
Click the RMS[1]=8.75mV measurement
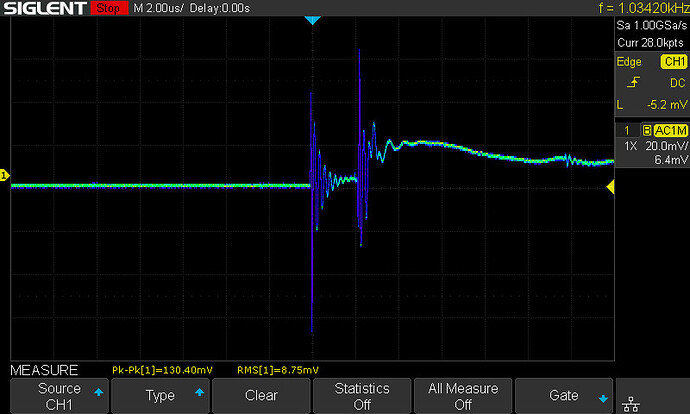[278, 370]
